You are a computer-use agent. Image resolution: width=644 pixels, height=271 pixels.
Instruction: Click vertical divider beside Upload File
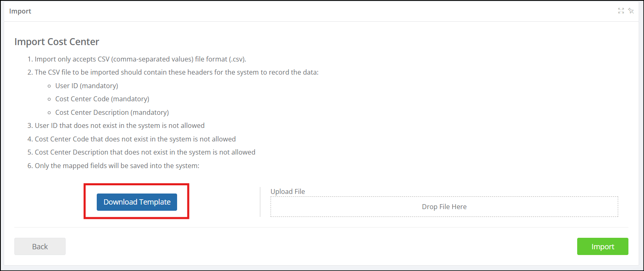[260, 202]
